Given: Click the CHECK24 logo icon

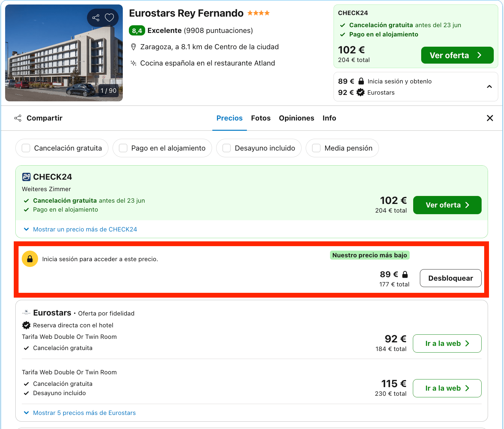Looking at the screenshot, I should coord(26,177).
